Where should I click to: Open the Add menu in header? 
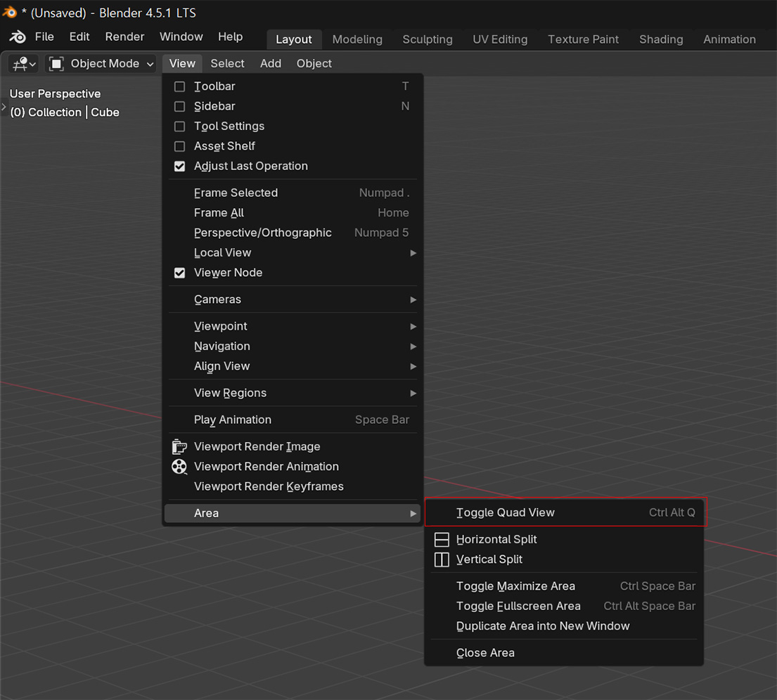pos(271,63)
